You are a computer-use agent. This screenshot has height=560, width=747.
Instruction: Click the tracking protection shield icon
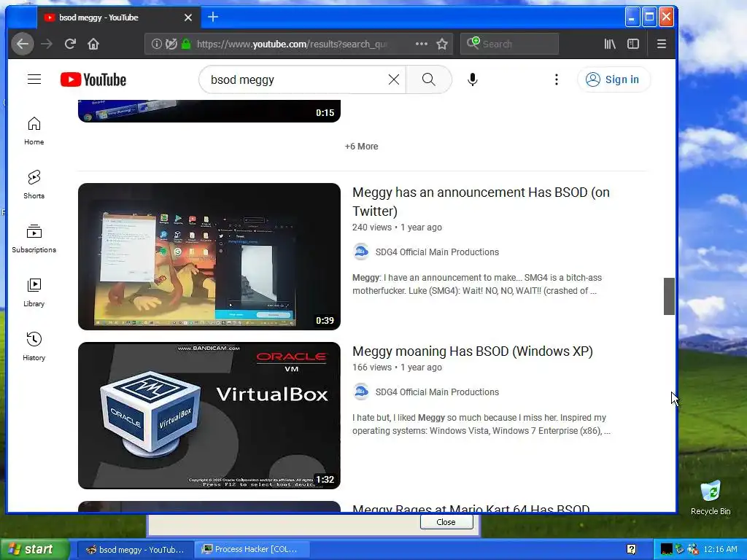[171, 44]
